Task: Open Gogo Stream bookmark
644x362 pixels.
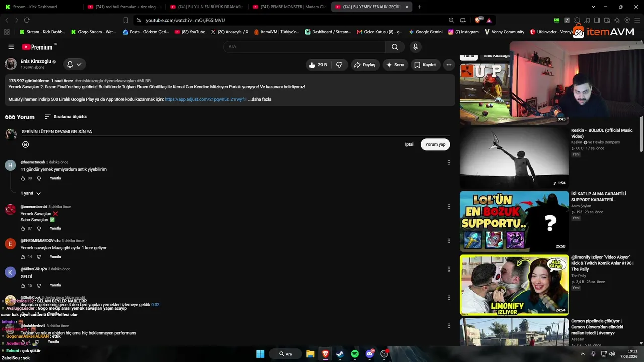Action: 93,32
